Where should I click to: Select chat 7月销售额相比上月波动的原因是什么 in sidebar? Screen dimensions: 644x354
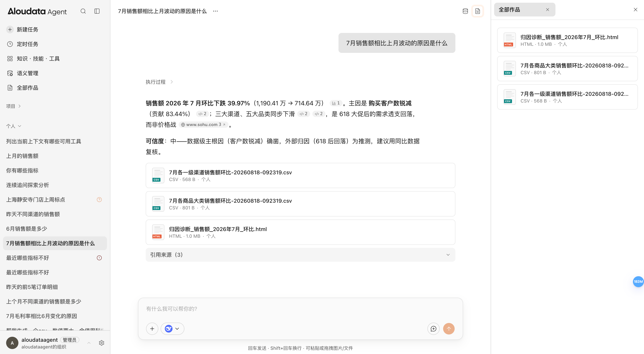pyautogui.click(x=55, y=243)
